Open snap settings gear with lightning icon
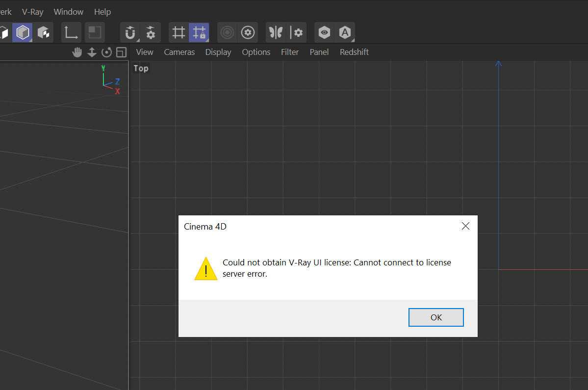 151,33
